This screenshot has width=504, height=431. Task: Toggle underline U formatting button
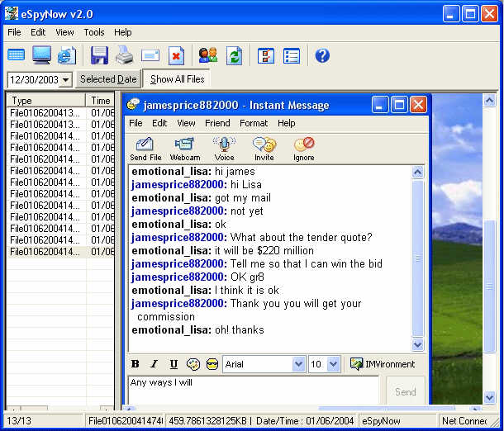tap(174, 364)
